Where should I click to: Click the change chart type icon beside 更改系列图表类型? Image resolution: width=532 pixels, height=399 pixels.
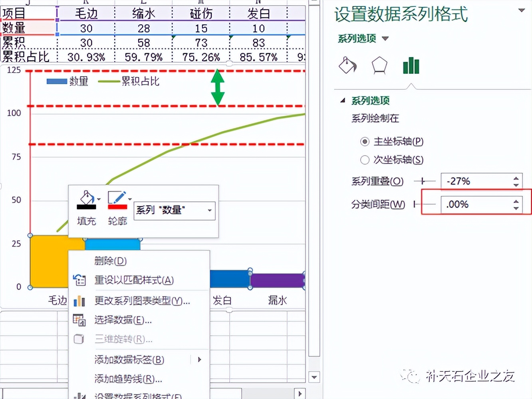coord(79,302)
